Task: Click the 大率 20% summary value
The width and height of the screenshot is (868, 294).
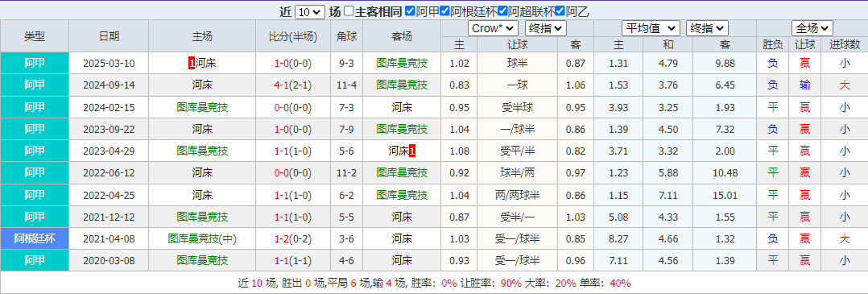Action: [565, 284]
